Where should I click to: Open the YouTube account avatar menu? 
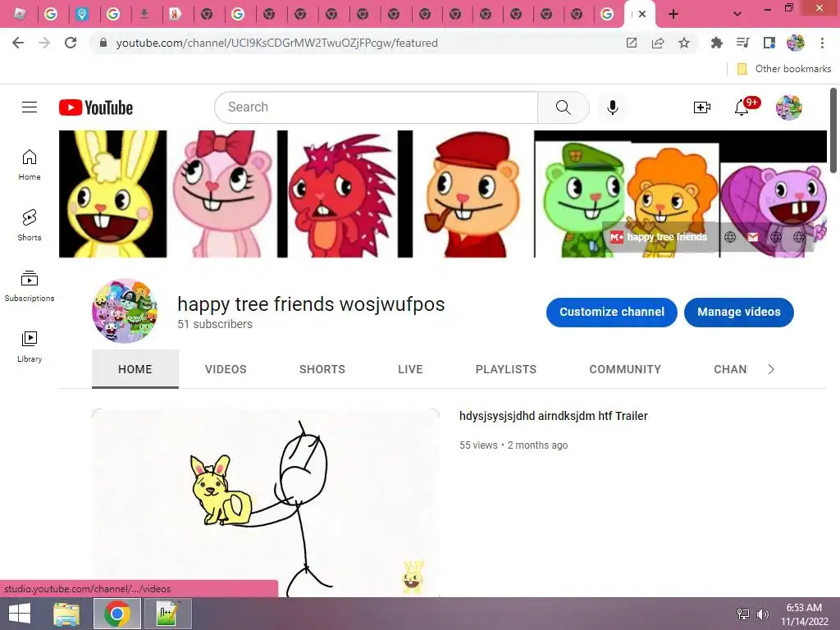(x=788, y=107)
